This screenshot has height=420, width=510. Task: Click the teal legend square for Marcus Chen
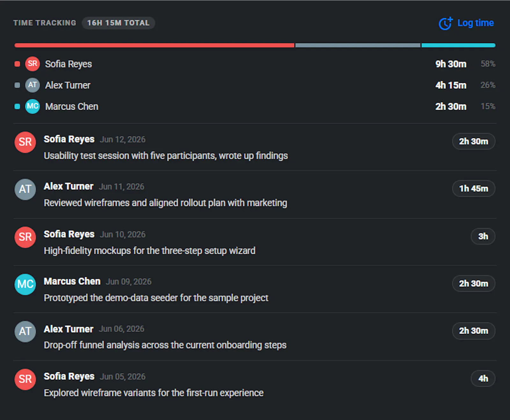[17, 107]
